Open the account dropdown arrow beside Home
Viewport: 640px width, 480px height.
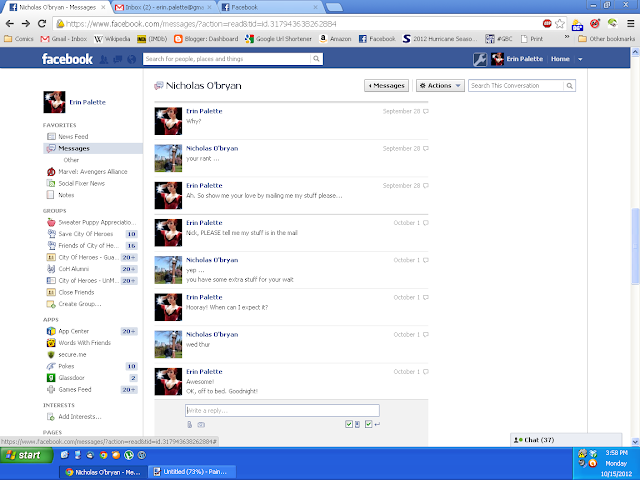pos(580,59)
